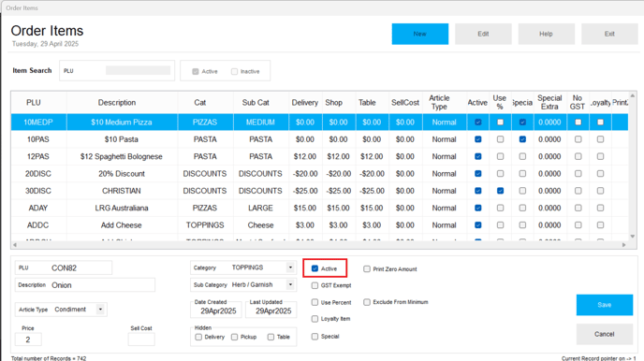644x361 pixels.
Task: Toggle the Active checkbox in item details
Action: coord(315,268)
